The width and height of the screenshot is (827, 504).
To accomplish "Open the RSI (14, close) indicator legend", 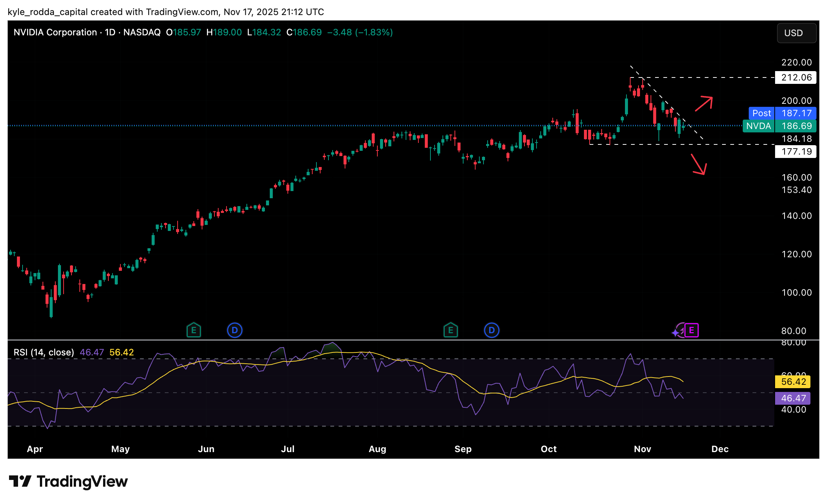I will coord(44,352).
